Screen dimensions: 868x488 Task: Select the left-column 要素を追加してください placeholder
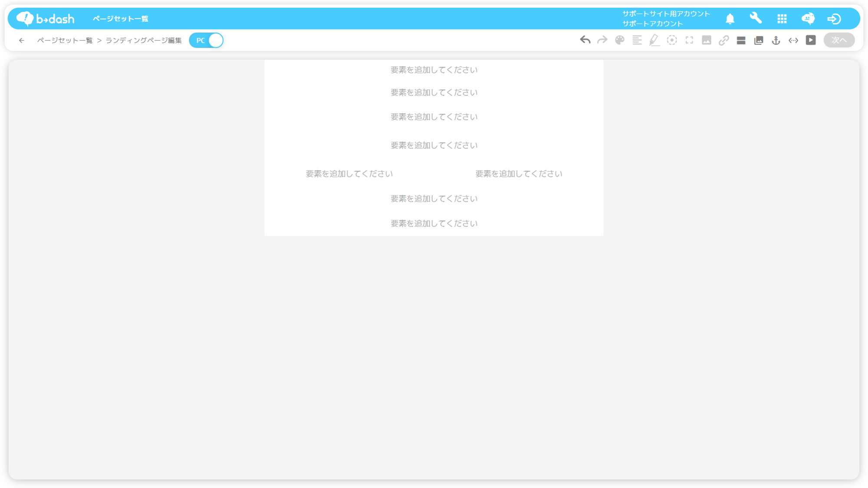point(349,174)
